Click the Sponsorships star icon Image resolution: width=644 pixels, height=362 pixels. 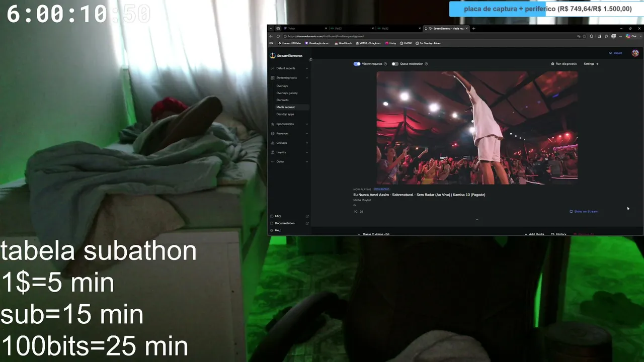click(x=273, y=124)
